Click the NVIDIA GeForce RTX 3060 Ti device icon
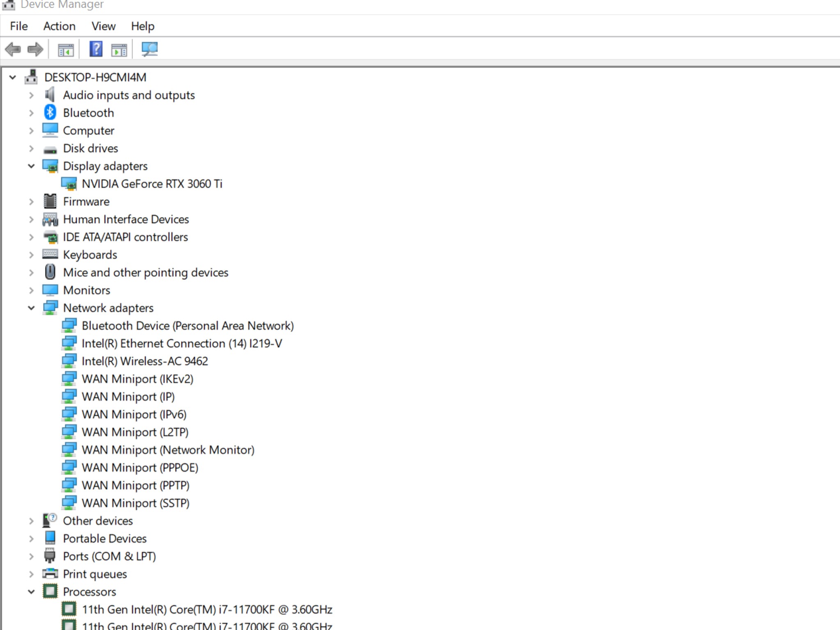Image resolution: width=840 pixels, height=630 pixels. [x=69, y=184]
